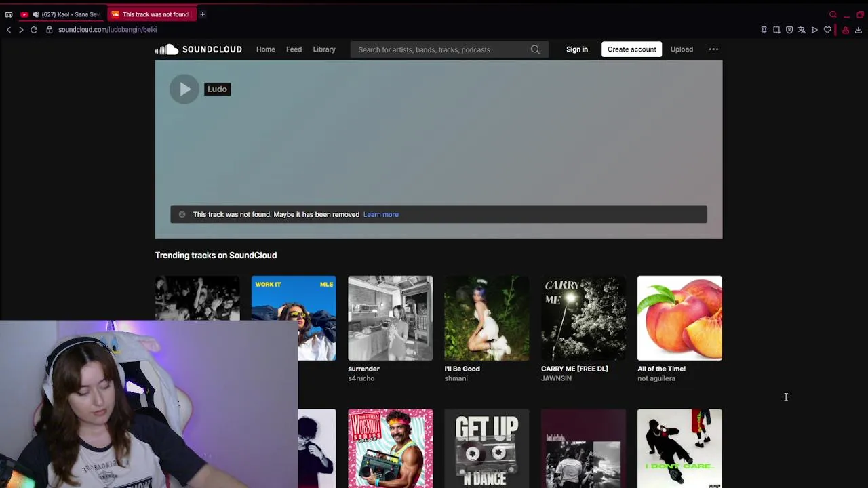Screen dimensions: 868x488
Task: Open the tab search magnifier at top right
Action: (833, 14)
